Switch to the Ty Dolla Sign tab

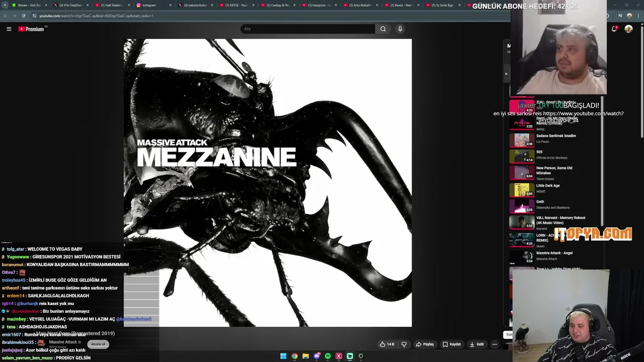point(443,5)
